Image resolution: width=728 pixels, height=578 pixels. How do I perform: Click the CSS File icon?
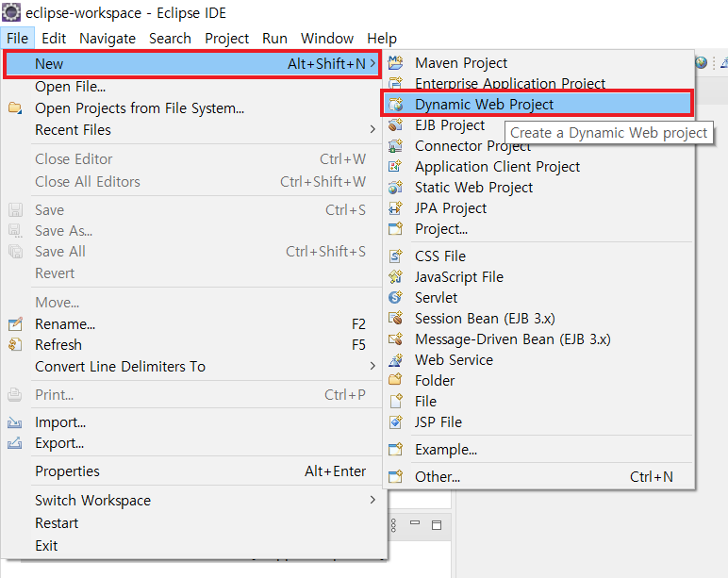click(x=395, y=256)
